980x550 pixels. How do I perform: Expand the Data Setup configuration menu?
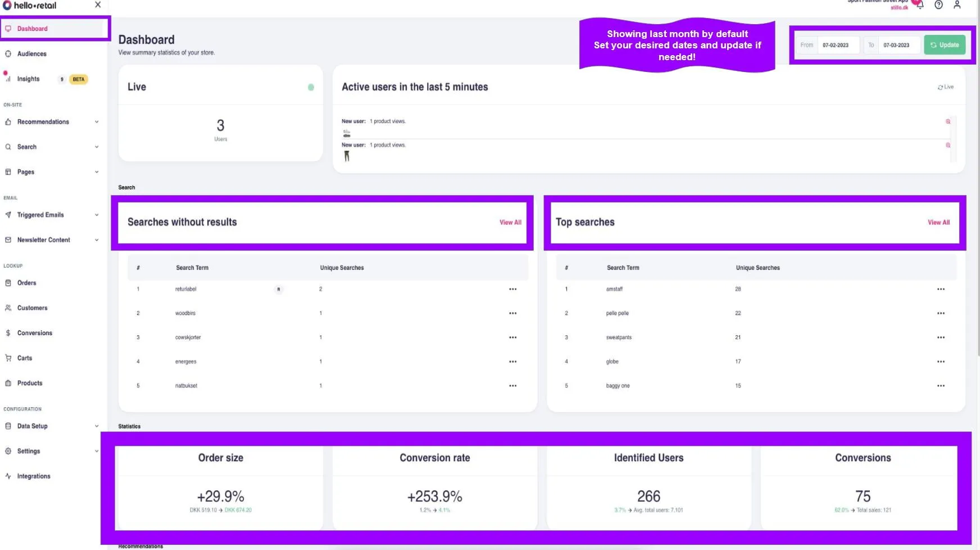coord(52,426)
